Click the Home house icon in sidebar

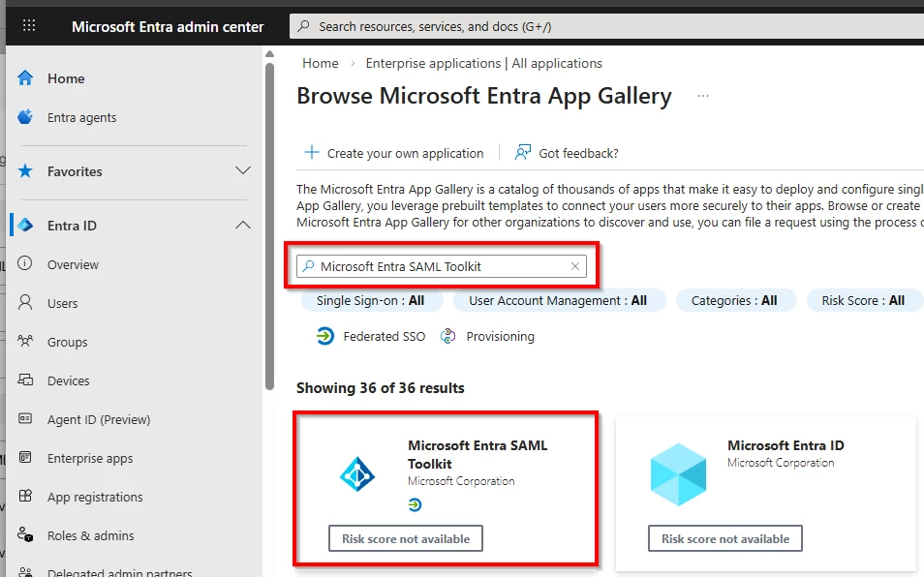coord(25,77)
